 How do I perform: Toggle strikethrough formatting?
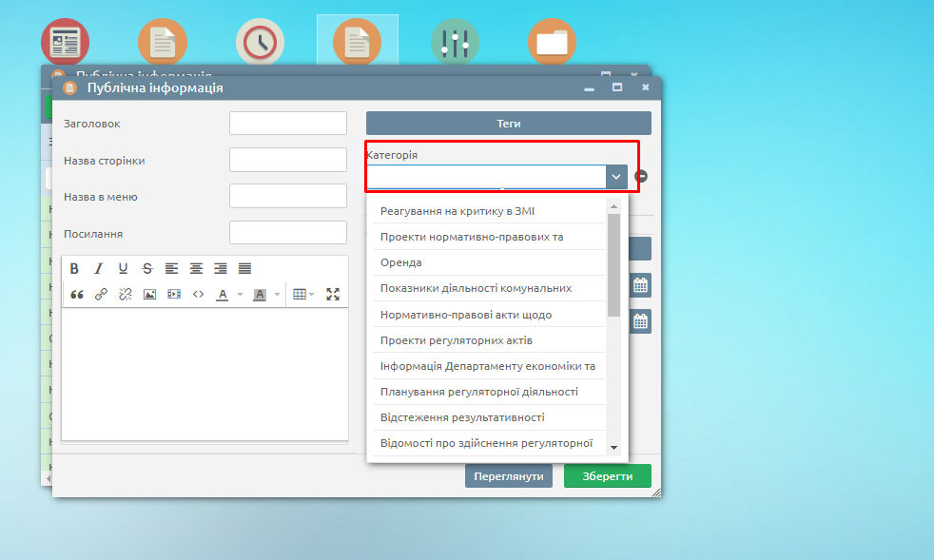pyautogui.click(x=146, y=269)
